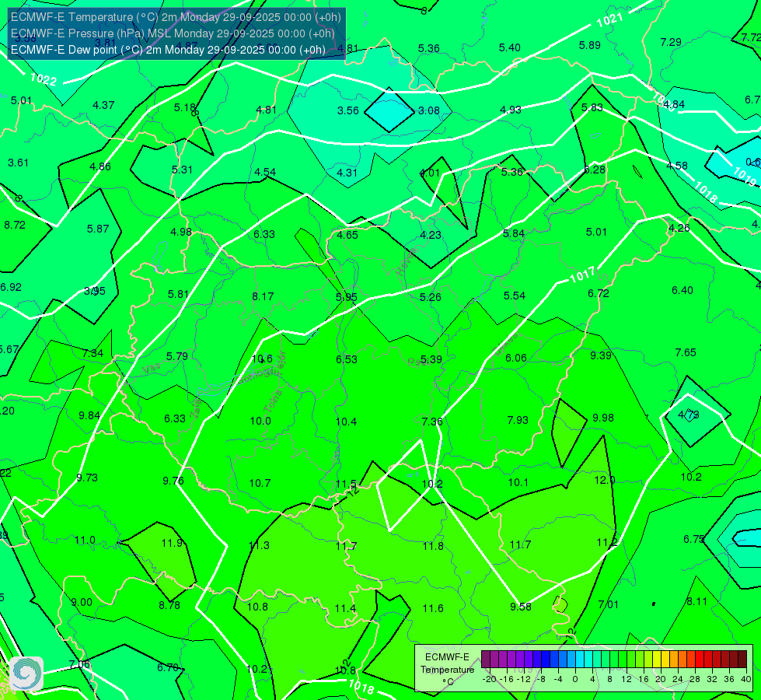Screen dimensions: 761x700
Task: Click the 10.6 temperature value
Action: pos(262,359)
